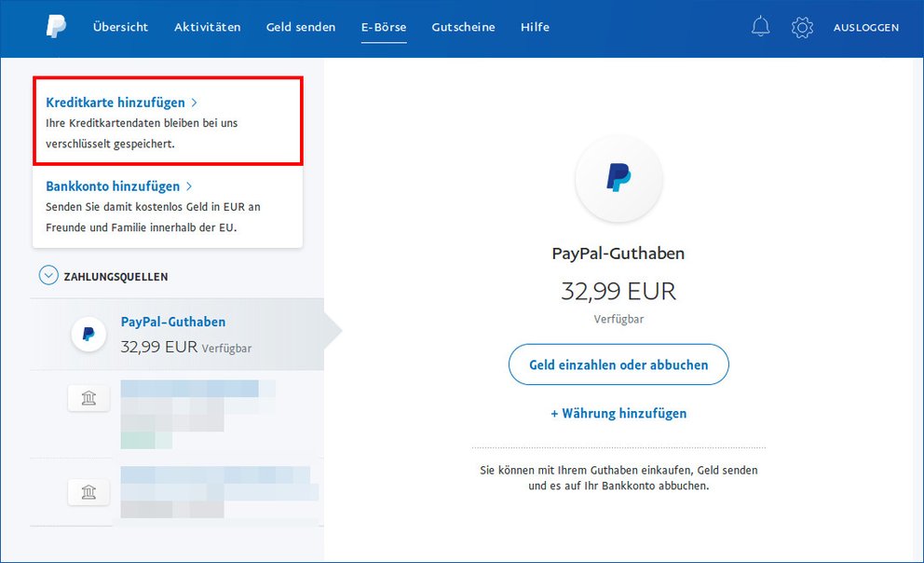Open the Hilfe menu item
Image resolution: width=924 pixels, height=563 pixels.
[535, 27]
